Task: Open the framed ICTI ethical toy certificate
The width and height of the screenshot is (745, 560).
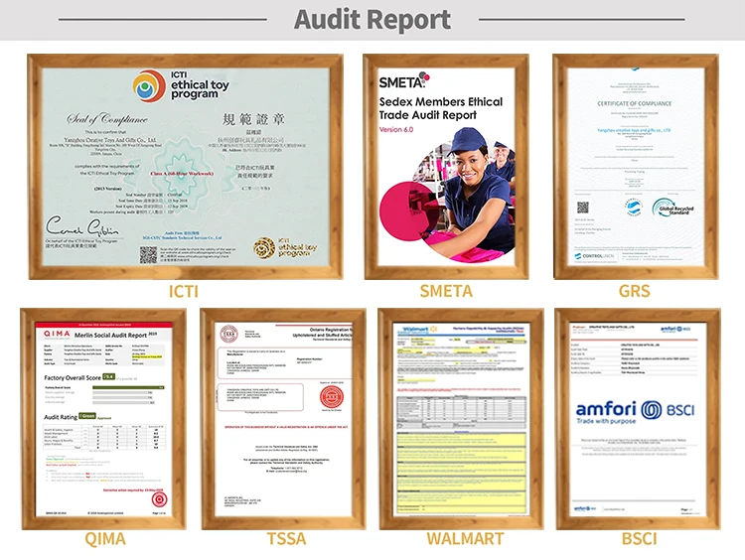Action: (186, 167)
